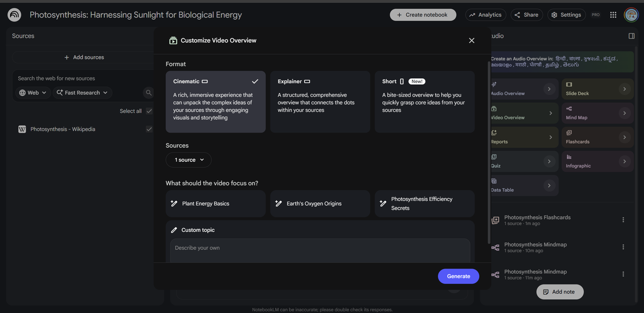Click the Photosynthesis Flashcards item icon
This screenshot has width=644, height=313.
tap(495, 220)
